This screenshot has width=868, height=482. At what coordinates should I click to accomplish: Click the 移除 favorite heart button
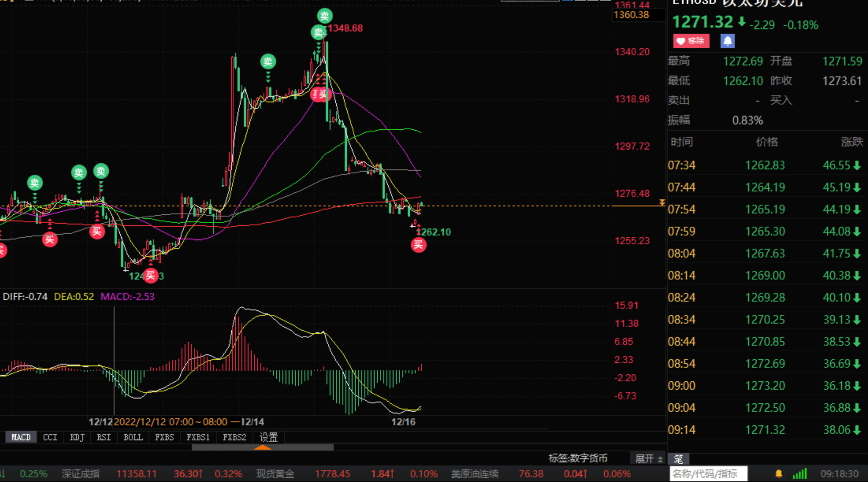tap(691, 41)
